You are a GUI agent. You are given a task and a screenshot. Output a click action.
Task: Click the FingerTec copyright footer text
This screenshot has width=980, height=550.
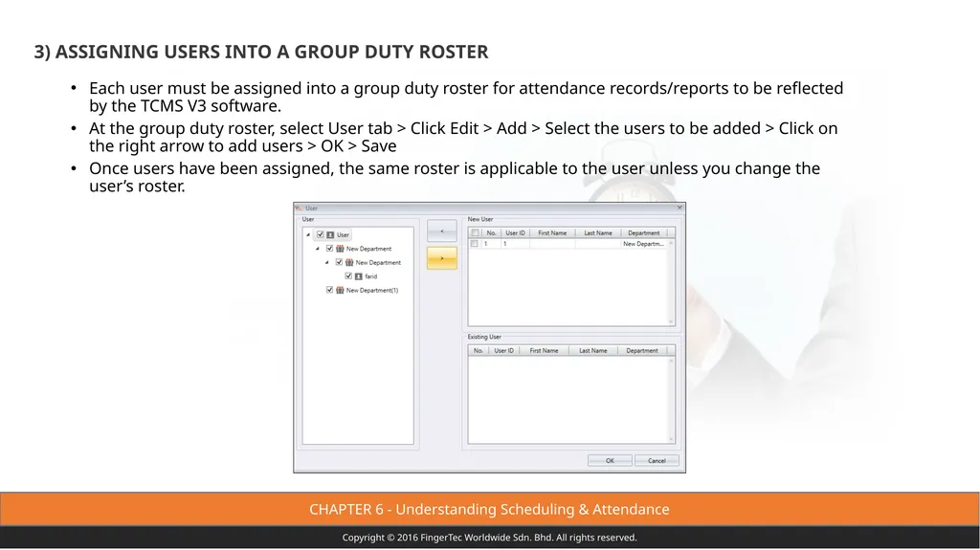click(x=489, y=538)
